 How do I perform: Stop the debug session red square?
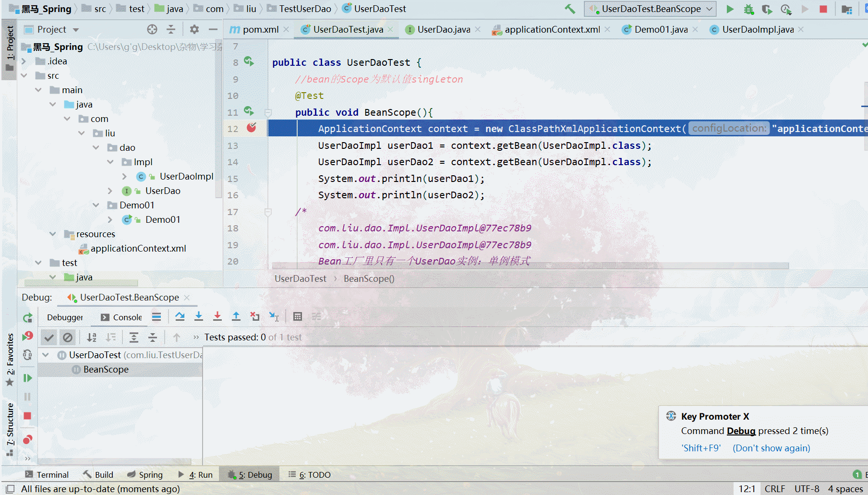tap(27, 416)
